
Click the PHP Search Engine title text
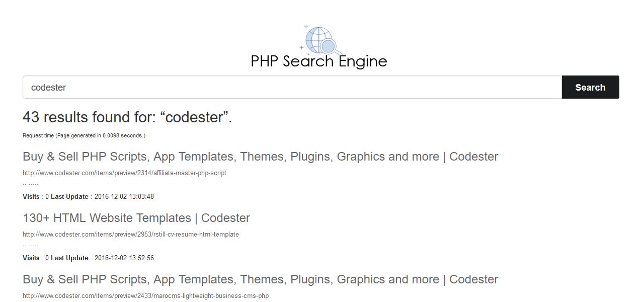(319, 61)
